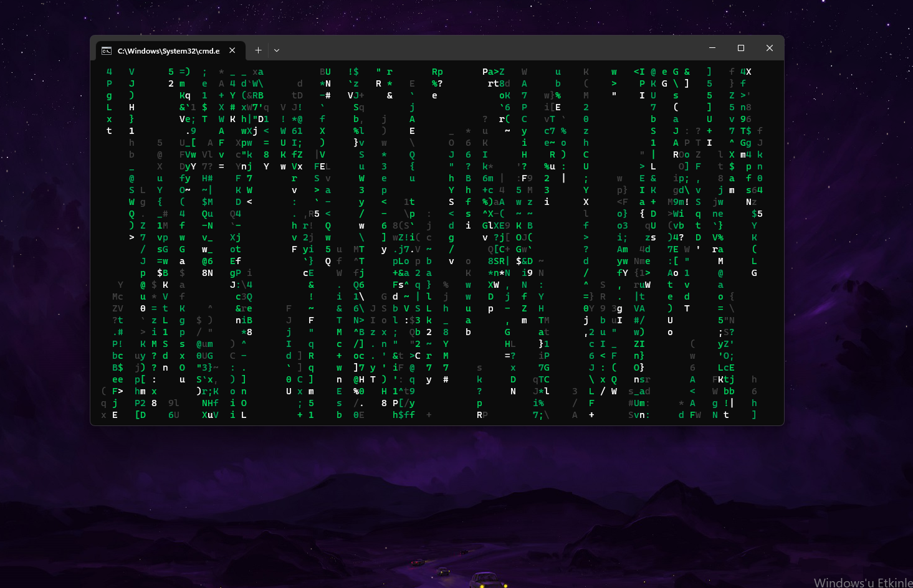Click the white '%?' characters near the top

click(437, 83)
